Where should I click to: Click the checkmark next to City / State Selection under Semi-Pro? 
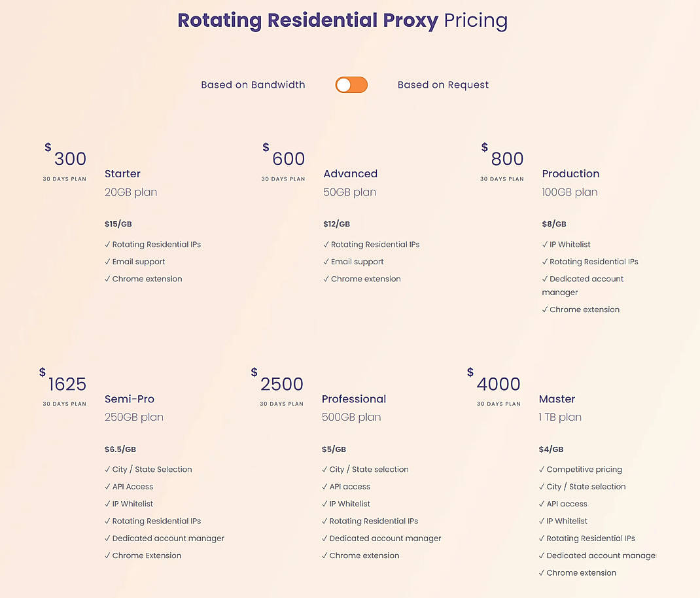coord(107,469)
